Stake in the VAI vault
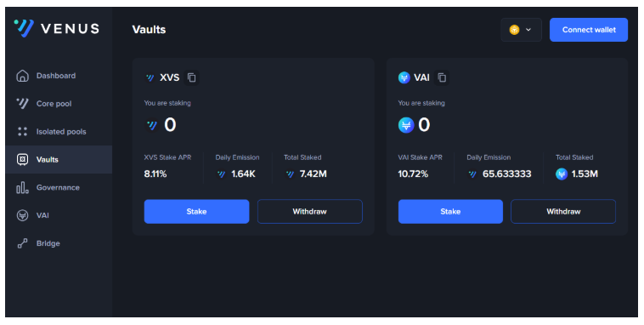This screenshot has height=325, width=644. (x=450, y=212)
